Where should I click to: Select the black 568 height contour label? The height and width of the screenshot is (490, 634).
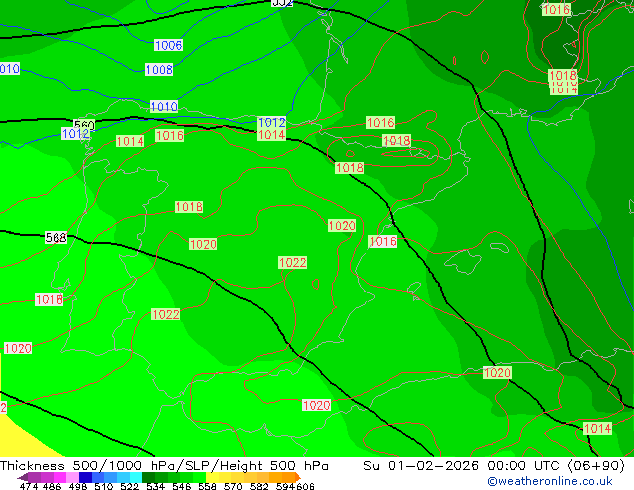tap(56, 238)
